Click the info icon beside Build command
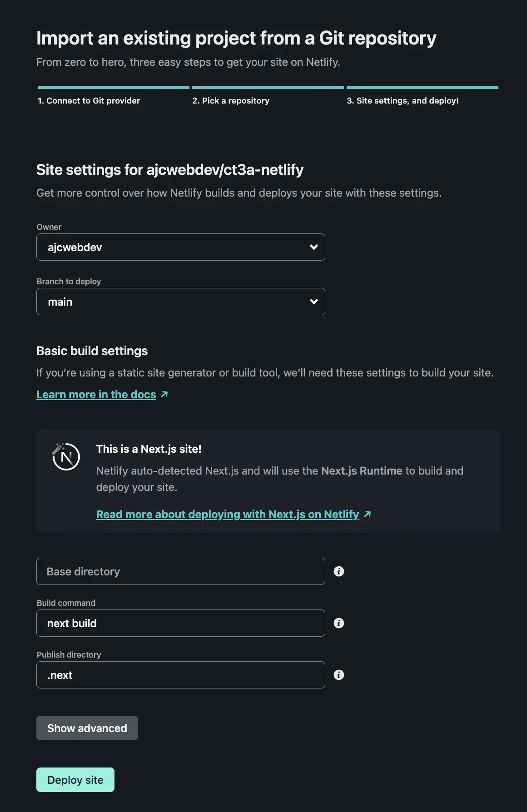 pyautogui.click(x=338, y=623)
